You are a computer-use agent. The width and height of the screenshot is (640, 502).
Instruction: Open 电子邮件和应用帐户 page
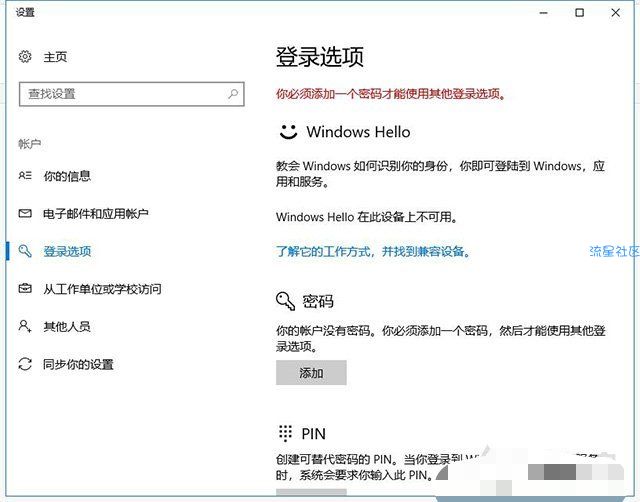point(96,213)
